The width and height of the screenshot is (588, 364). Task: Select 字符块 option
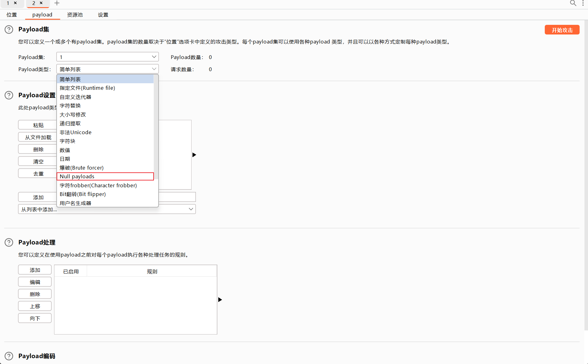(x=105, y=141)
